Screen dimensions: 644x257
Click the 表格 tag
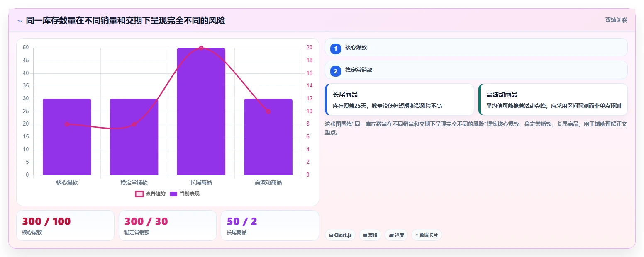tap(370, 235)
